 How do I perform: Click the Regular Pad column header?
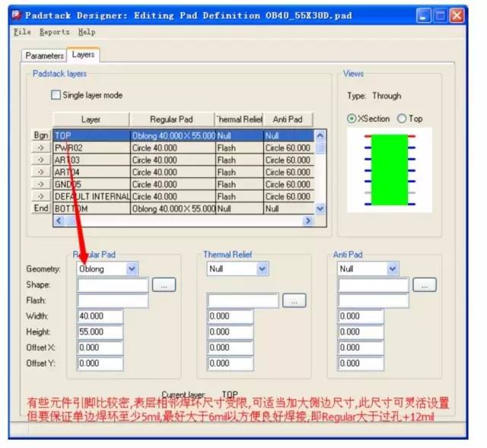(x=172, y=119)
